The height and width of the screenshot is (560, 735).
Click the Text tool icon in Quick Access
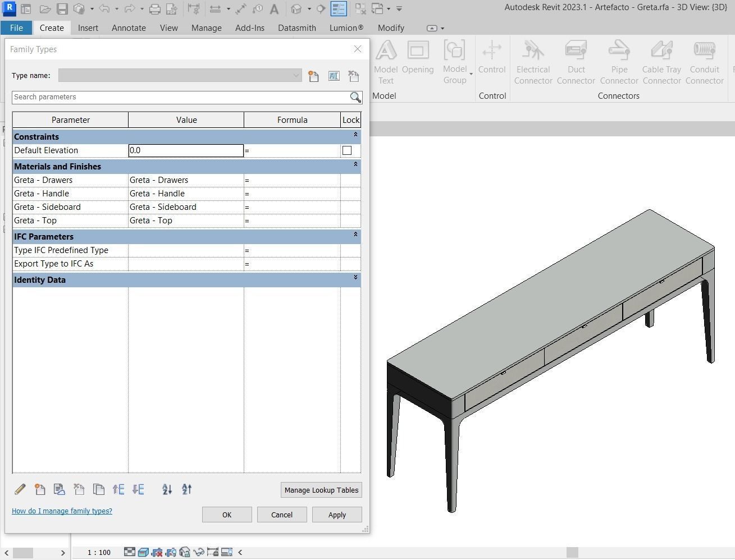275,9
